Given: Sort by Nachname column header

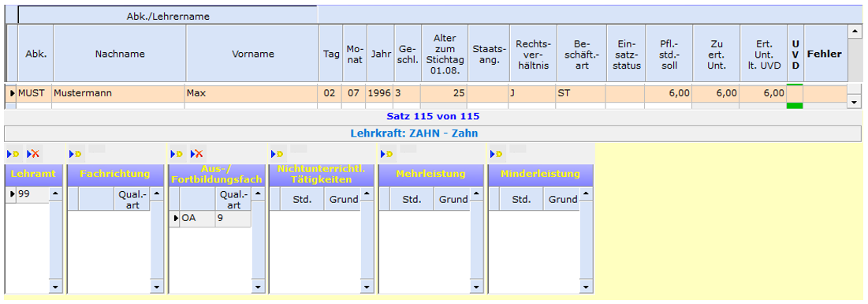Looking at the screenshot, I should click(120, 54).
